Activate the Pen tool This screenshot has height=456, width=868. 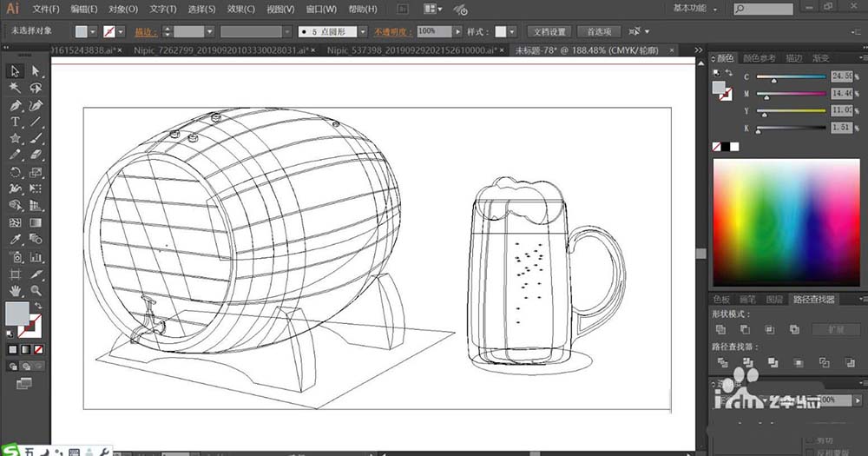pos(15,105)
